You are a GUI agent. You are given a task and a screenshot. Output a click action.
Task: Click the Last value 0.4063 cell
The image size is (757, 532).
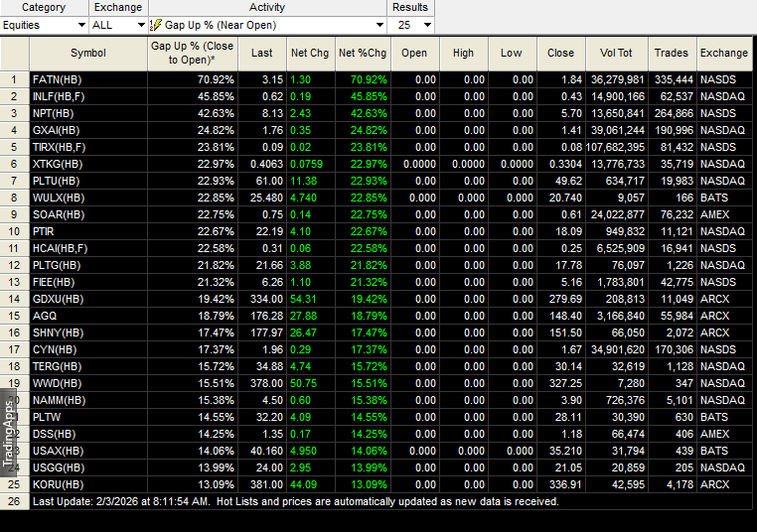[262, 164]
